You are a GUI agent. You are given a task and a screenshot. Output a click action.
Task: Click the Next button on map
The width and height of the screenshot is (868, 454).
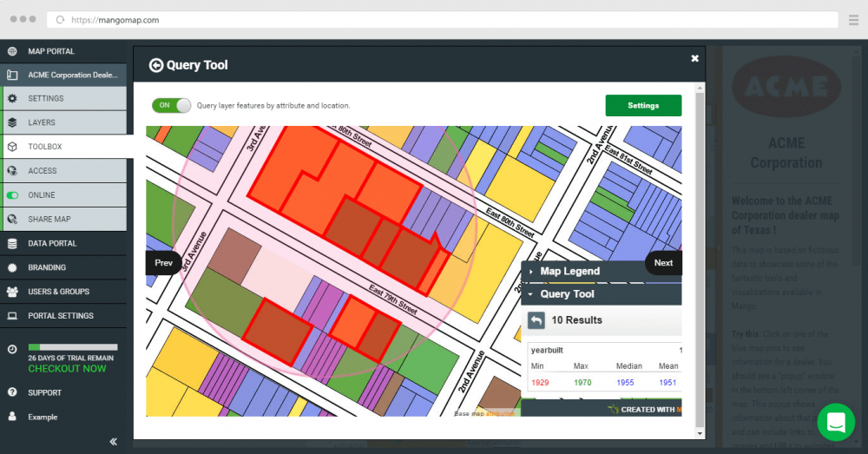(x=663, y=263)
